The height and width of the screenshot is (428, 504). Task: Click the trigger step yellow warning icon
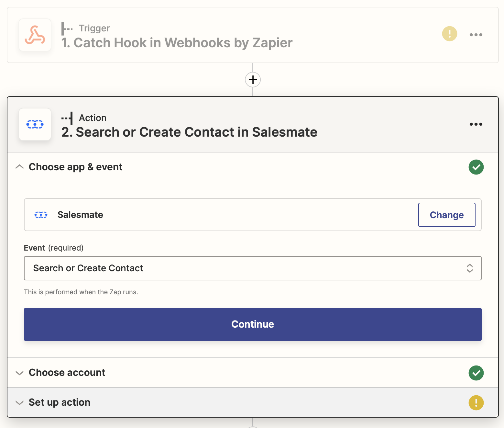tap(449, 34)
